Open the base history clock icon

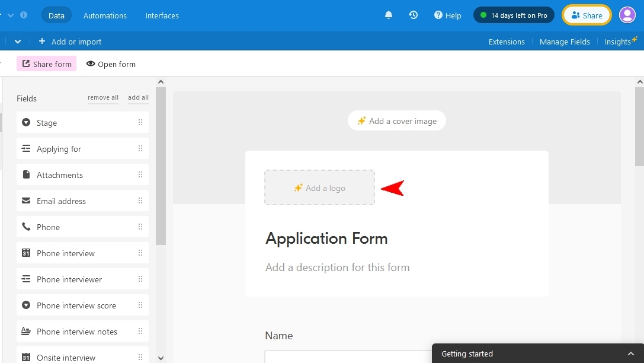point(414,15)
